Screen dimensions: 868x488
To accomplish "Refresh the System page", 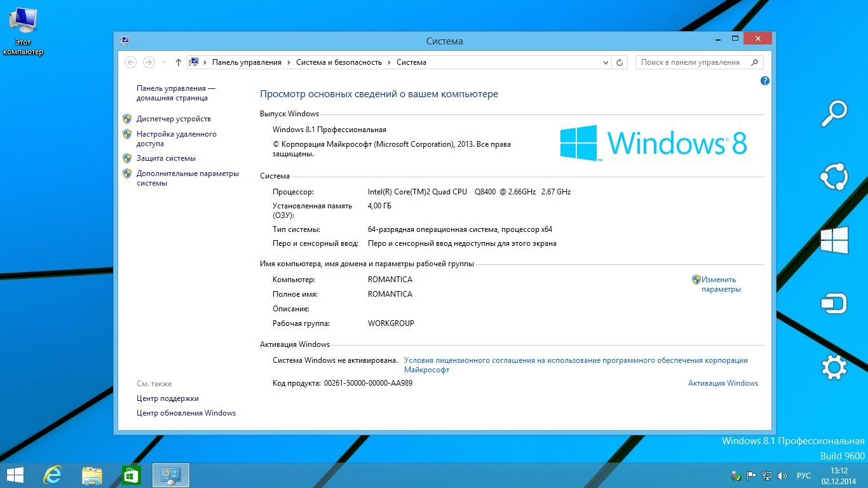I will (620, 62).
